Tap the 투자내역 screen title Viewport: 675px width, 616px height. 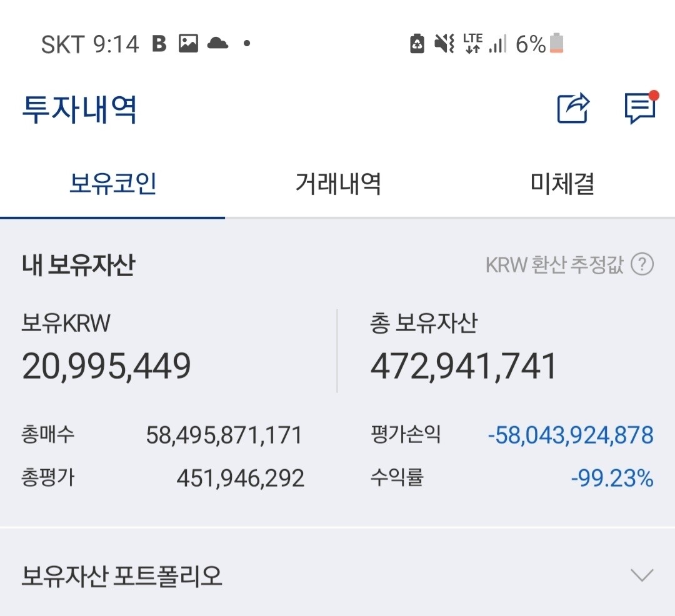[79, 109]
